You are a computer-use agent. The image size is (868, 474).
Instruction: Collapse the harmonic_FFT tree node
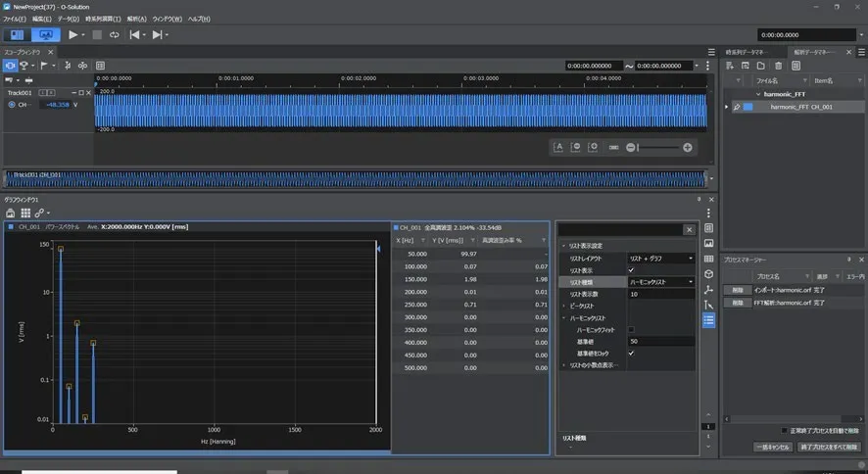758,94
